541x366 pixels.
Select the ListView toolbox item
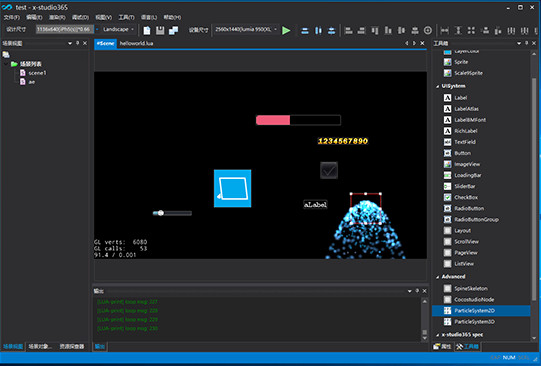(464, 263)
